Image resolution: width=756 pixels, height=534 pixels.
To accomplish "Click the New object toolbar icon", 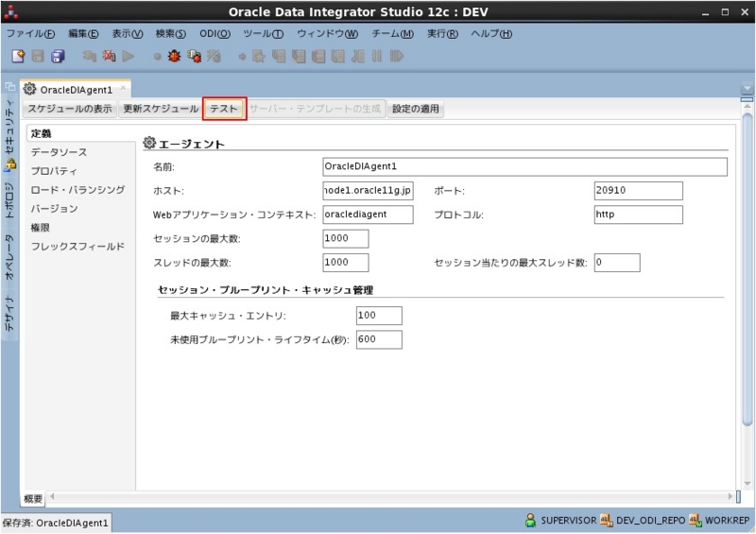I will pos(18,56).
